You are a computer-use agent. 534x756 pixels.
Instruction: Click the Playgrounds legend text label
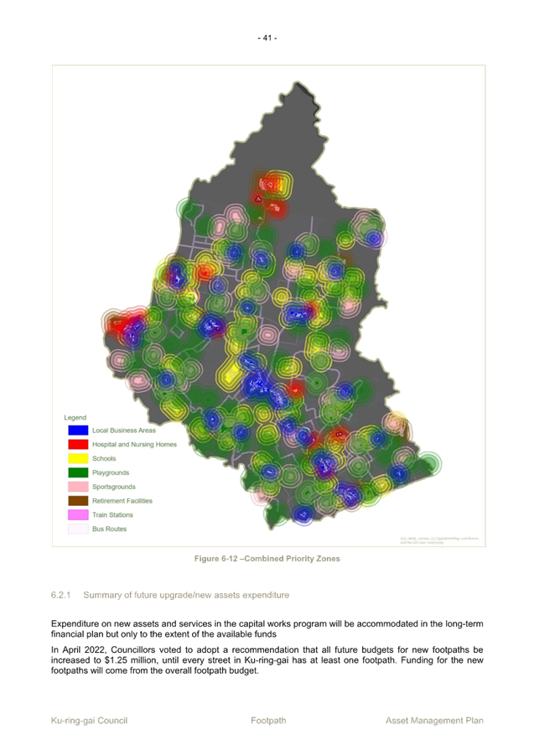pyautogui.click(x=111, y=473)
